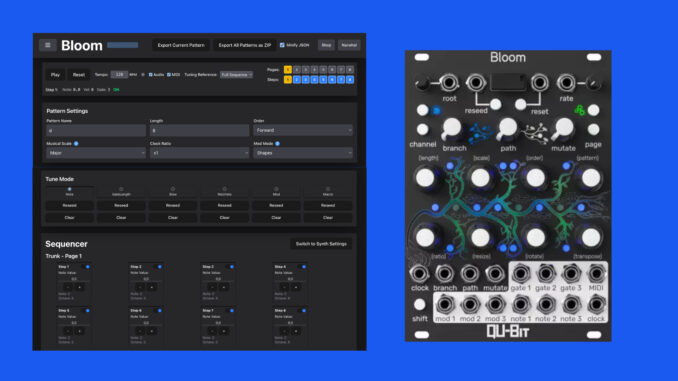Toggle the MIDI checkbox in transport bar

click(169, 75)
